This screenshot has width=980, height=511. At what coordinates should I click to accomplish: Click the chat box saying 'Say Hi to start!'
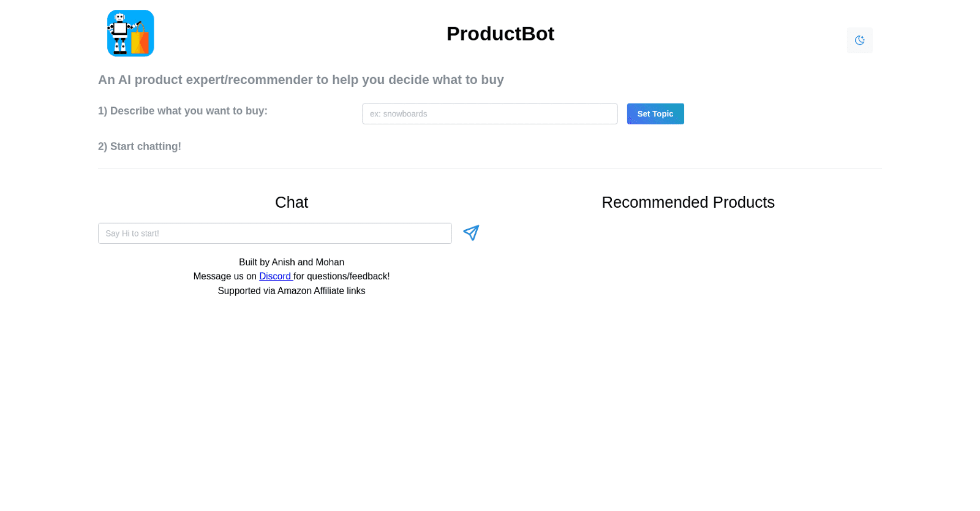pyautogui.click(x=275, y=233)
